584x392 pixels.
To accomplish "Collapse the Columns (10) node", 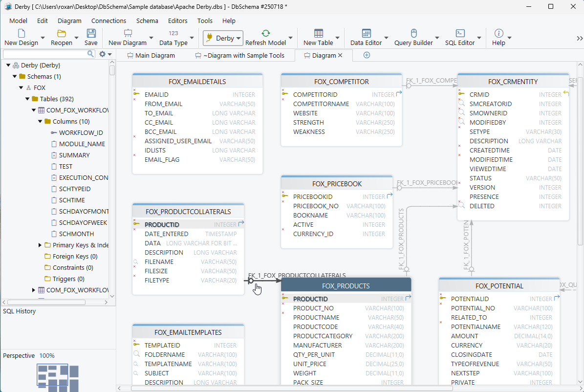I will 40,121.
